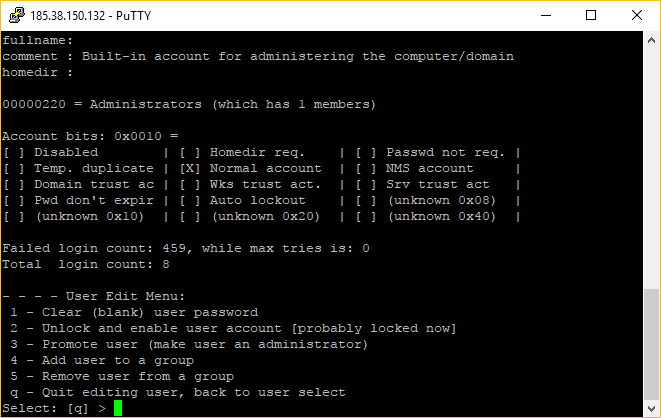This screenshot has height=418, width=661.
Task: Click the Auto lockout checkbox
Action: pyautogui.click(x=190, y=201)
